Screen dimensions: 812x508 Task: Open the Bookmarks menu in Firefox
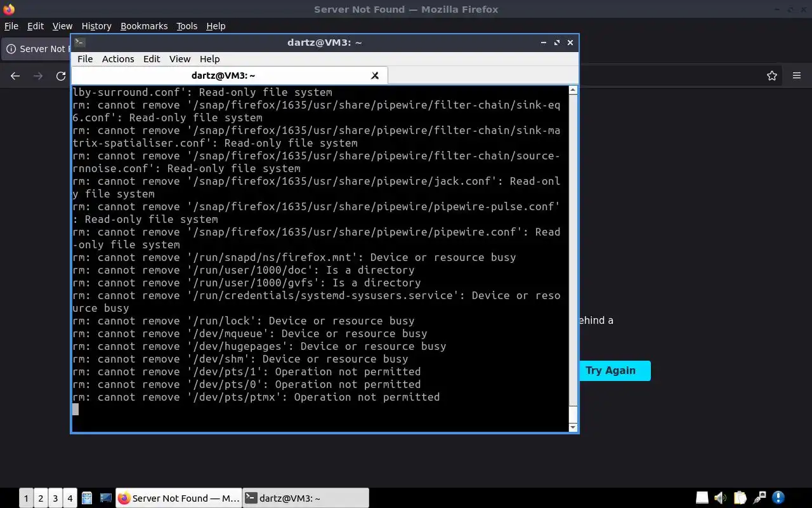pyautogui.click(x=144, y=26)
